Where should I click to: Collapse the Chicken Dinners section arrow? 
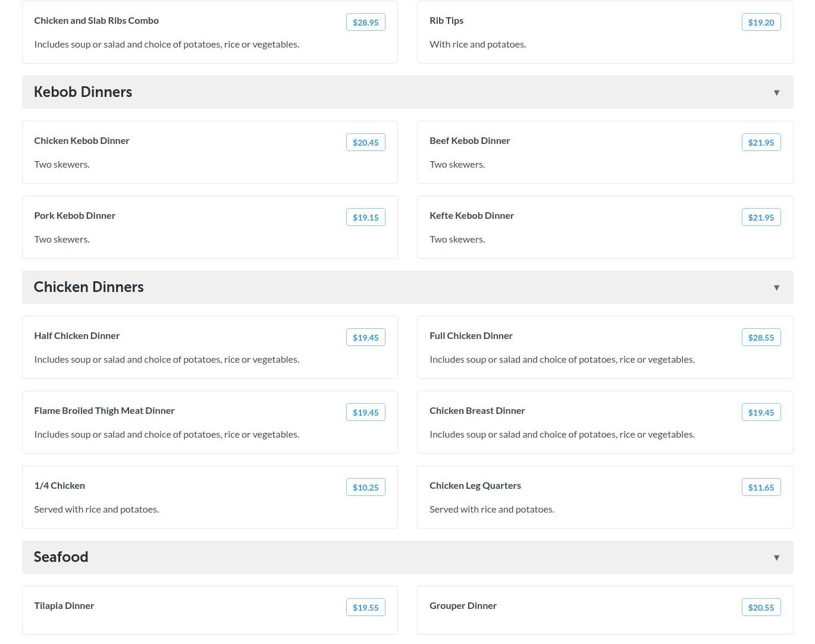tap(776, 288)
